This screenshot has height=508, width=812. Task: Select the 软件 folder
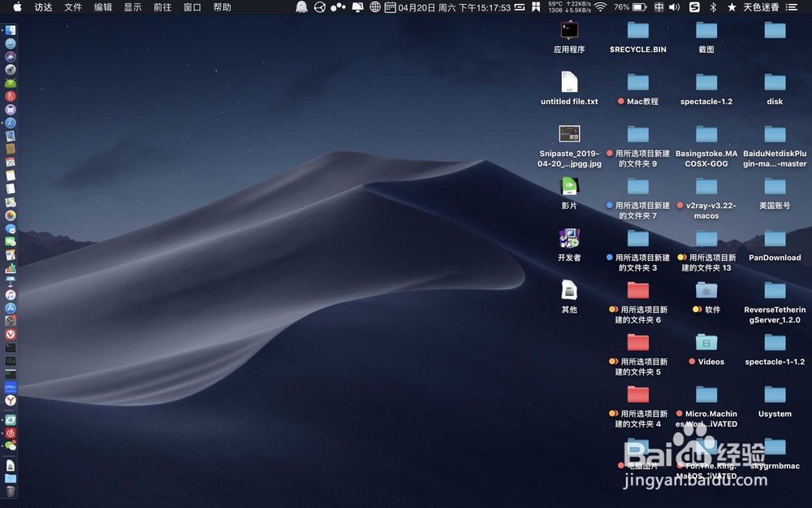tap(706, 297)
